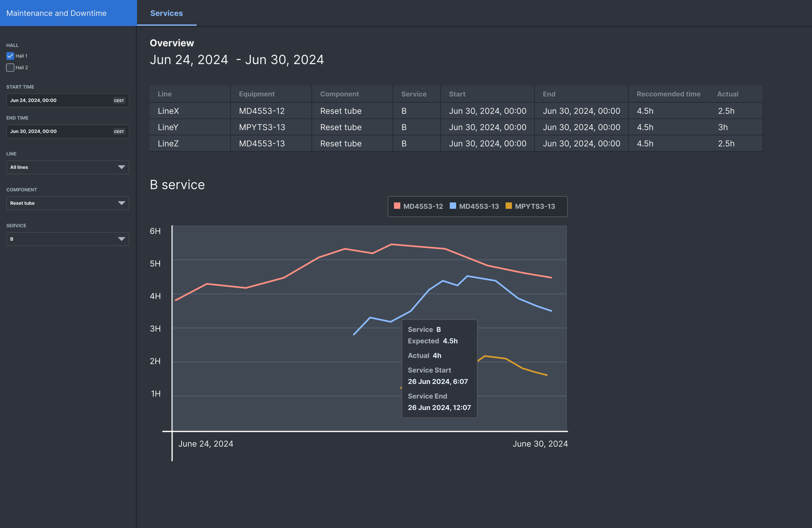The height and width of the screenshot is (528, 812).
Task: Expand the Component dropdown set to Reset tube
Action: tap(68, 203)
